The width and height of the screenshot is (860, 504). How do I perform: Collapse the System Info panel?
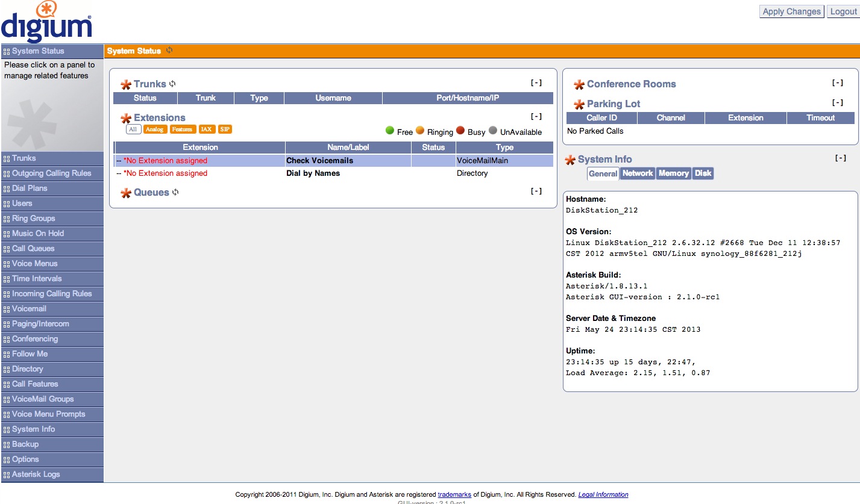click(x=841, y=158)
